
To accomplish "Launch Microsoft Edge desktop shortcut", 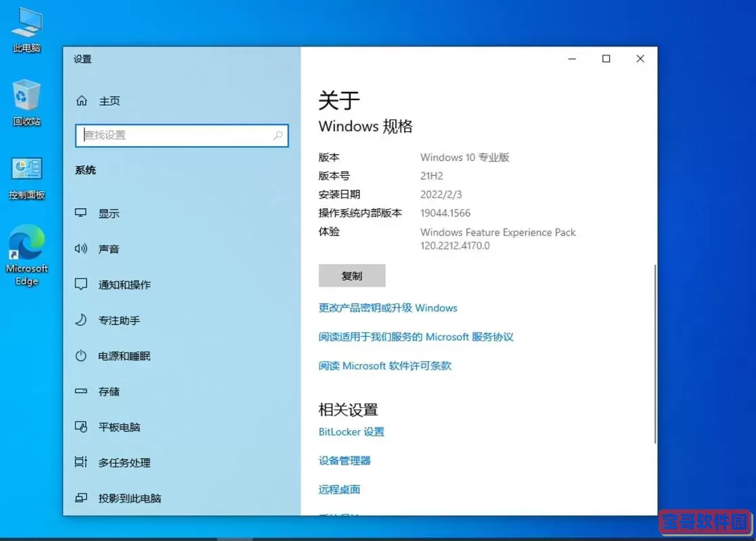I will (26, 256).
